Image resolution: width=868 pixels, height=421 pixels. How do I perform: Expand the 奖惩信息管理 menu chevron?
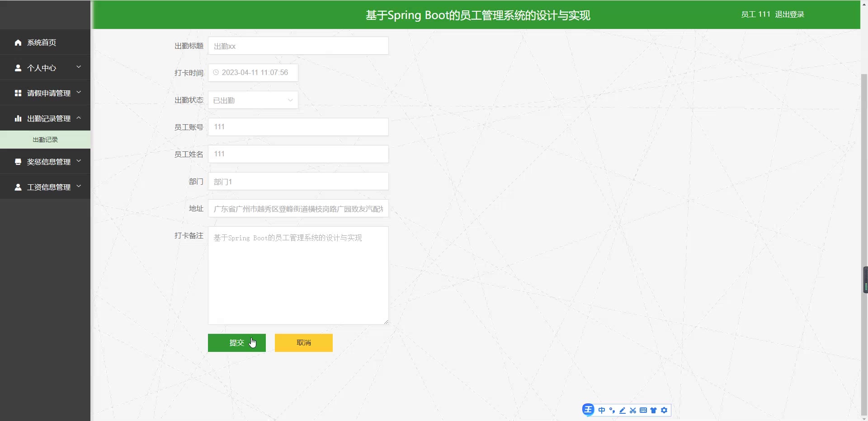click(x=79, y=161)
